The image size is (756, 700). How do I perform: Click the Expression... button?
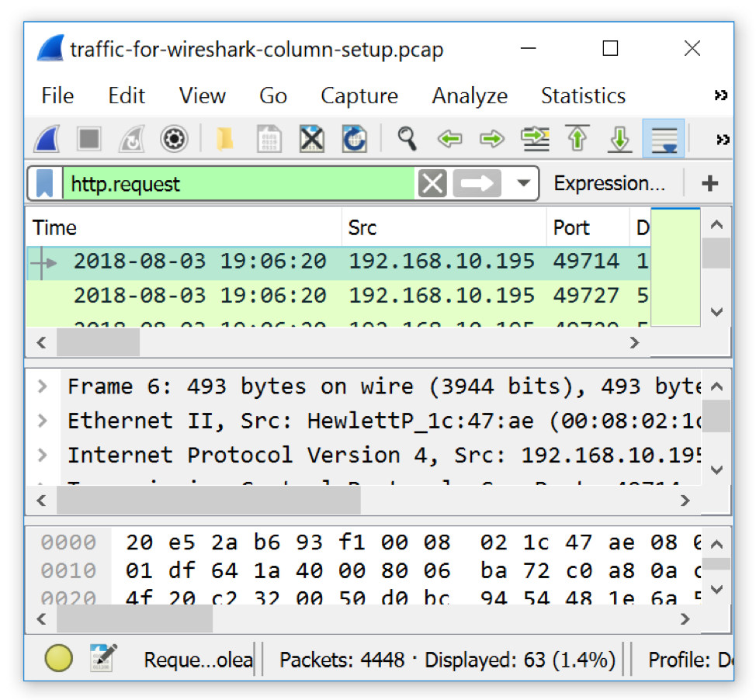pyautogui.click(x=609, y=184)
